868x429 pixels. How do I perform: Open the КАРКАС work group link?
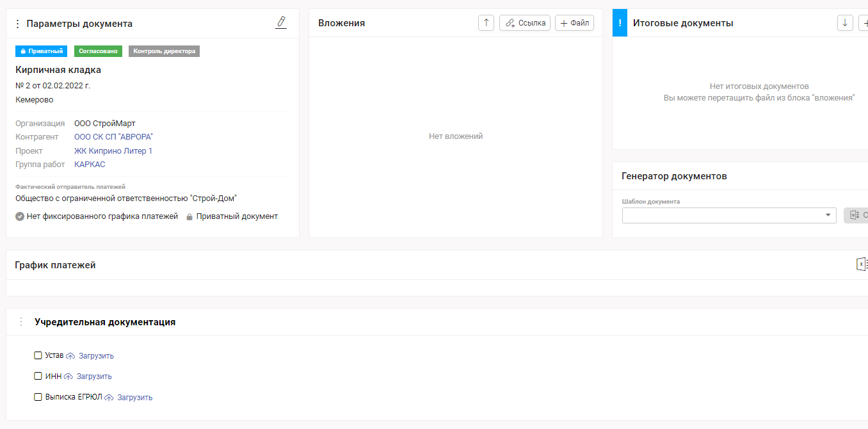(90, 165)
